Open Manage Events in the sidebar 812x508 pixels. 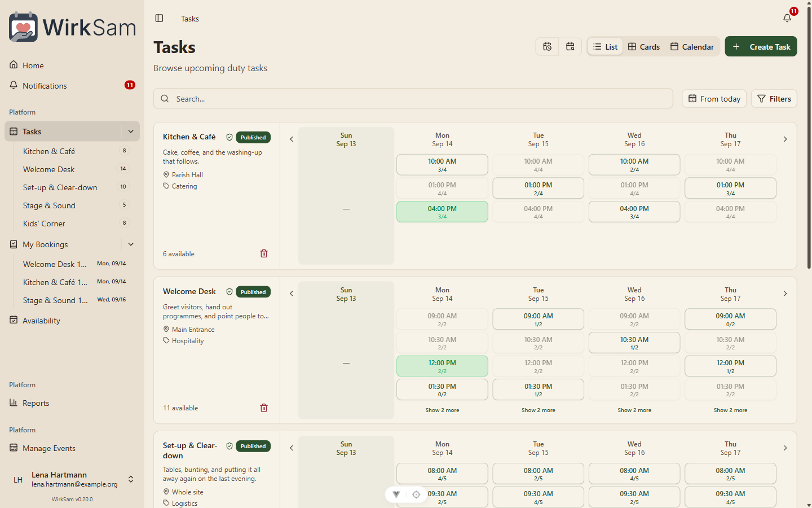(72, 448)
